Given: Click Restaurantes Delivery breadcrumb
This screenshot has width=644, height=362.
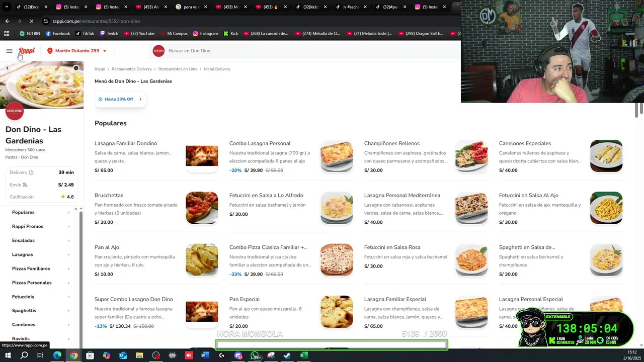Looking at the screenshot, I should tap(131, 69).
